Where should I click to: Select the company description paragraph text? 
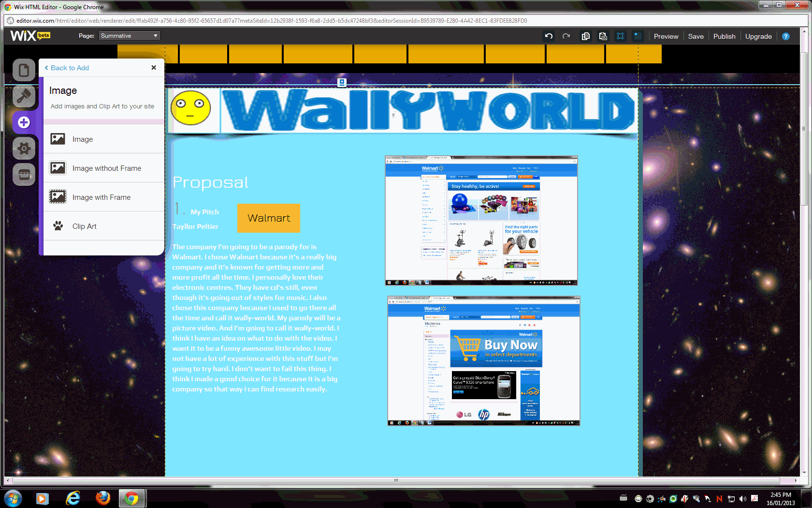[256, 318]
